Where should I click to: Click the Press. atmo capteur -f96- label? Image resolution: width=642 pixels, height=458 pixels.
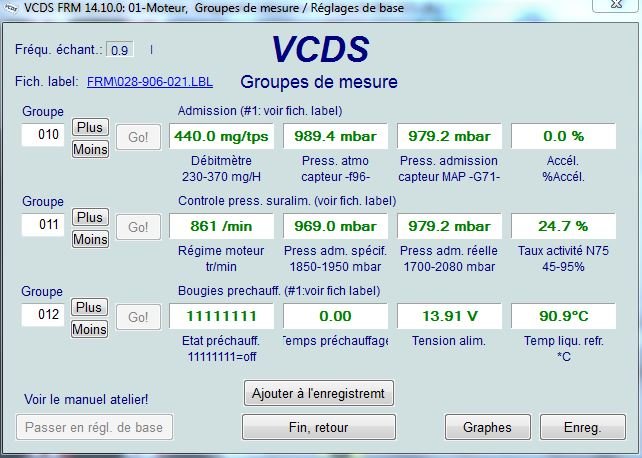pos(335,169)
